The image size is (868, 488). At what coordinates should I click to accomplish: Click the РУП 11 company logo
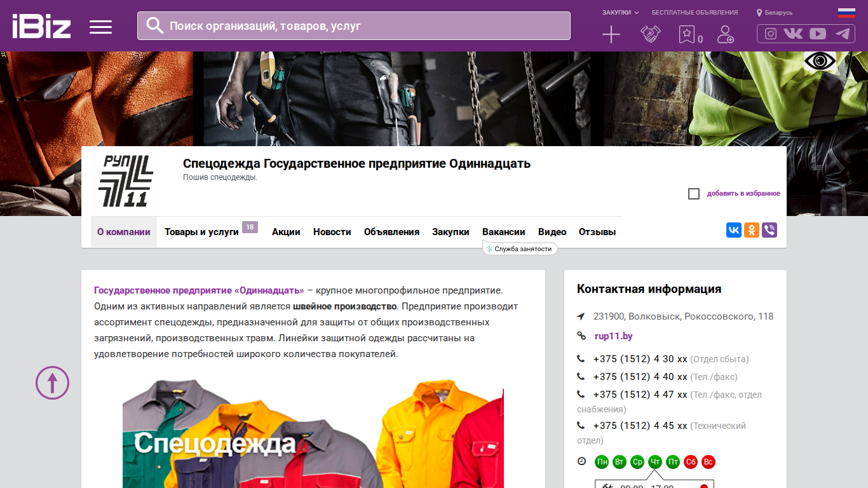(126, 180)
